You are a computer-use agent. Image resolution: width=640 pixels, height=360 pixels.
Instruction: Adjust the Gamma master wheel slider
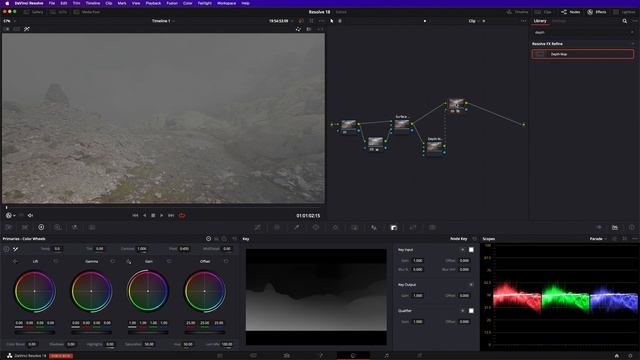91,332
